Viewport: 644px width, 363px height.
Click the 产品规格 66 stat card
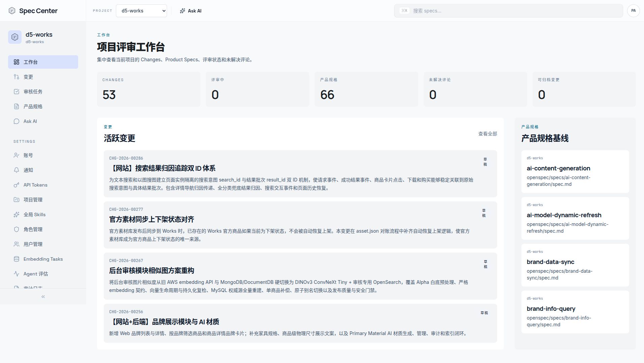[366, 89]
